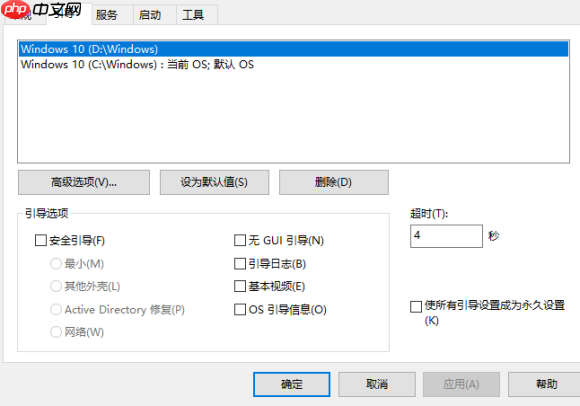Click the 超时(T) timeout input field
Viewport: 580px width, 406px height.
coord(446,236)
